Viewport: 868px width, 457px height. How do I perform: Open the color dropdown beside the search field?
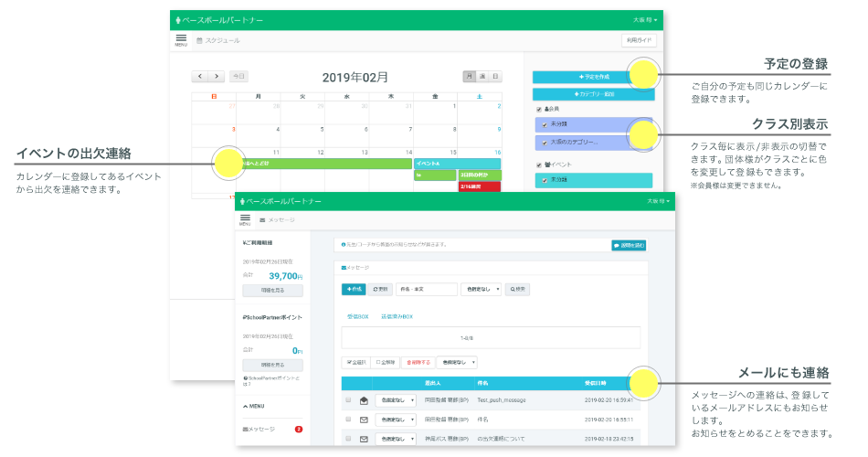tap(481, 289)
